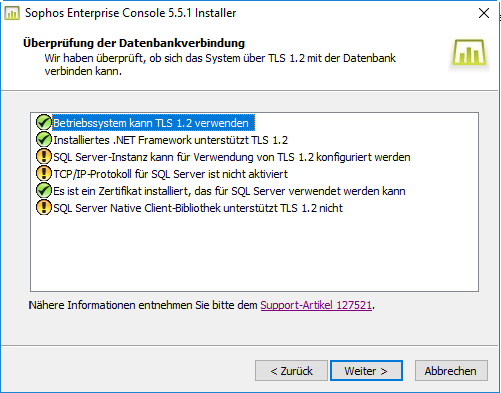Open the Support-Artikel 127521 link
This screenshot has height=393, width=501.
(316, 305)
